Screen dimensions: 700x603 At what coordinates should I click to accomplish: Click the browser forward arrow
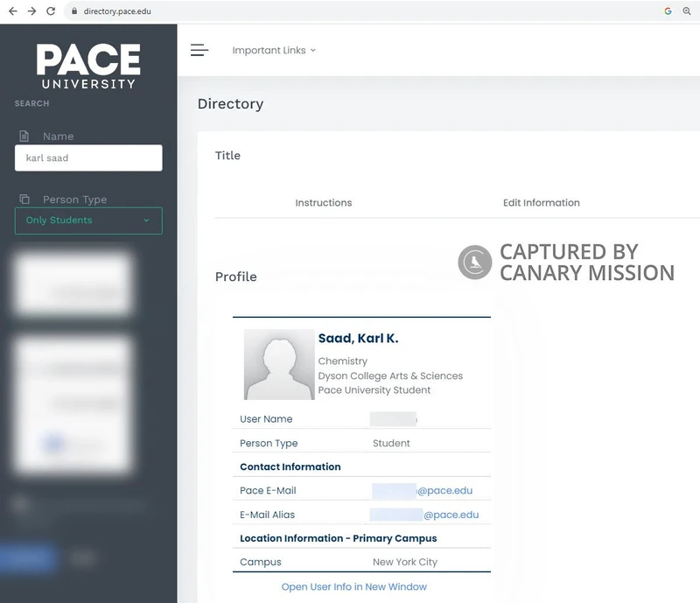(x=31, y=11)
